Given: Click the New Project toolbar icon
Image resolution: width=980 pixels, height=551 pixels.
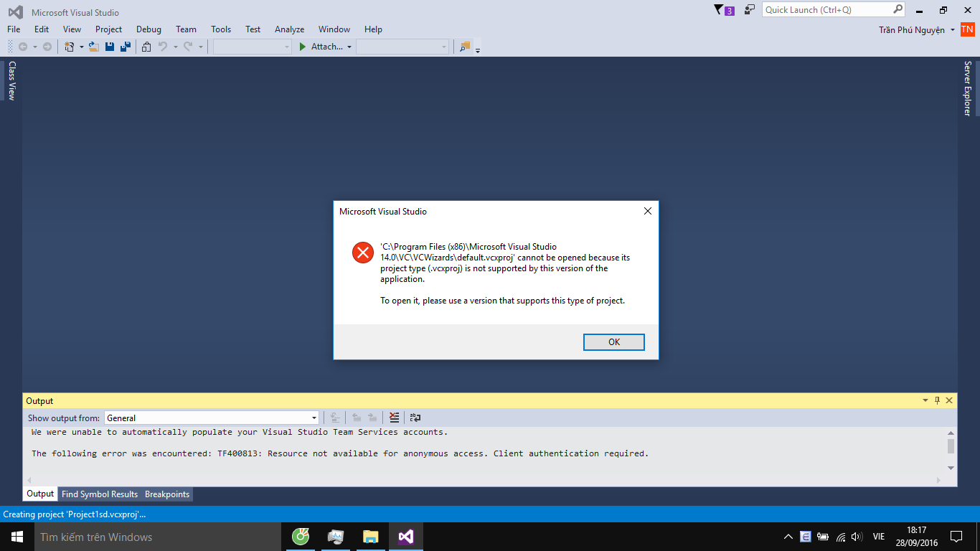Looking at the screenshot, I should tap(70, 47).
